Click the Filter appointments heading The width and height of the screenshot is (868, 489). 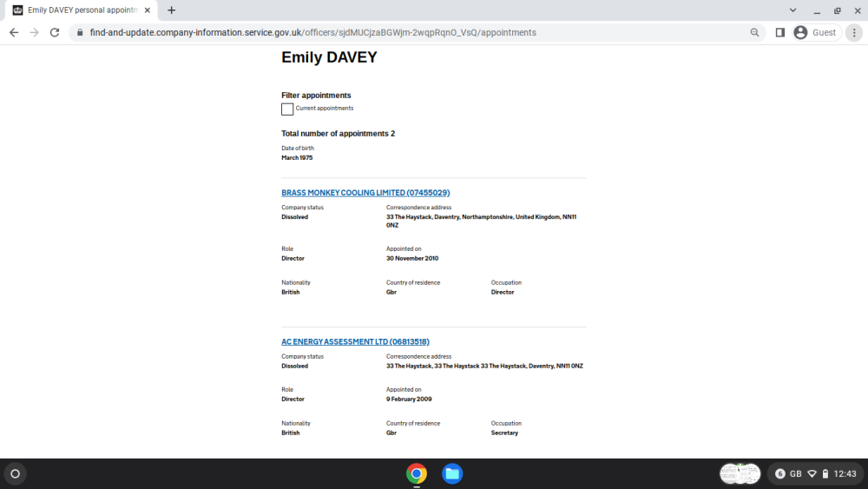pyautogui.click(x=316, y=96)
